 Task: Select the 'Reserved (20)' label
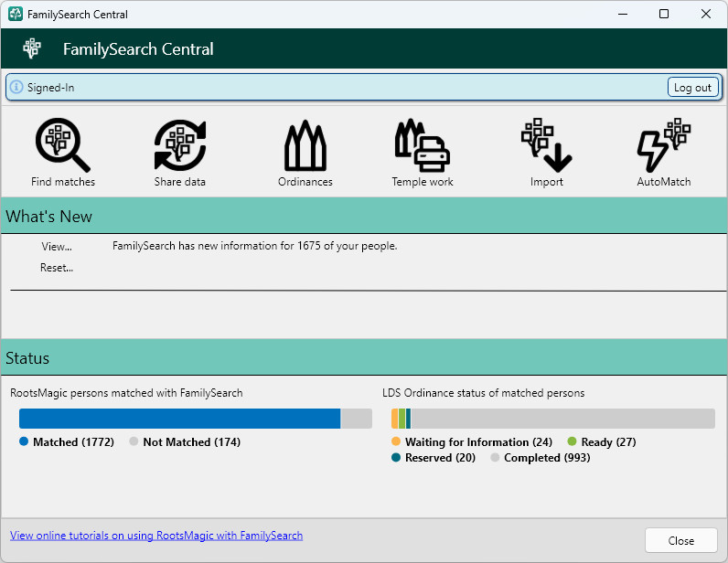(x=440, y=458)
